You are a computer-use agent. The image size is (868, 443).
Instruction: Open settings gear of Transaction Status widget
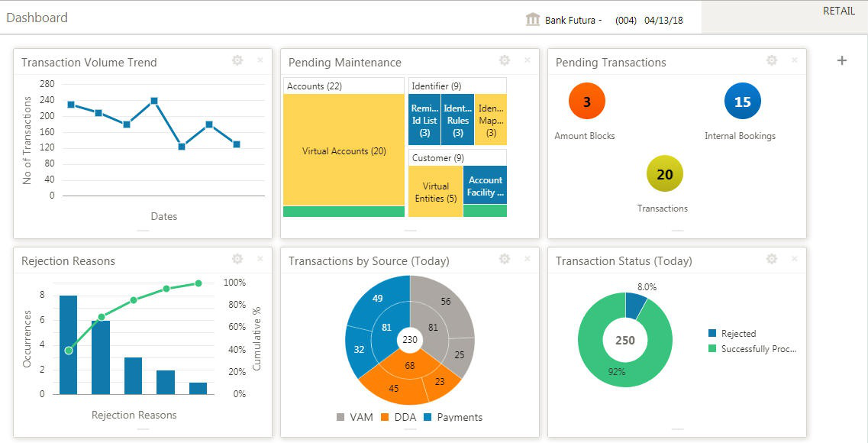pyautogui.click(x=772, y=259)
